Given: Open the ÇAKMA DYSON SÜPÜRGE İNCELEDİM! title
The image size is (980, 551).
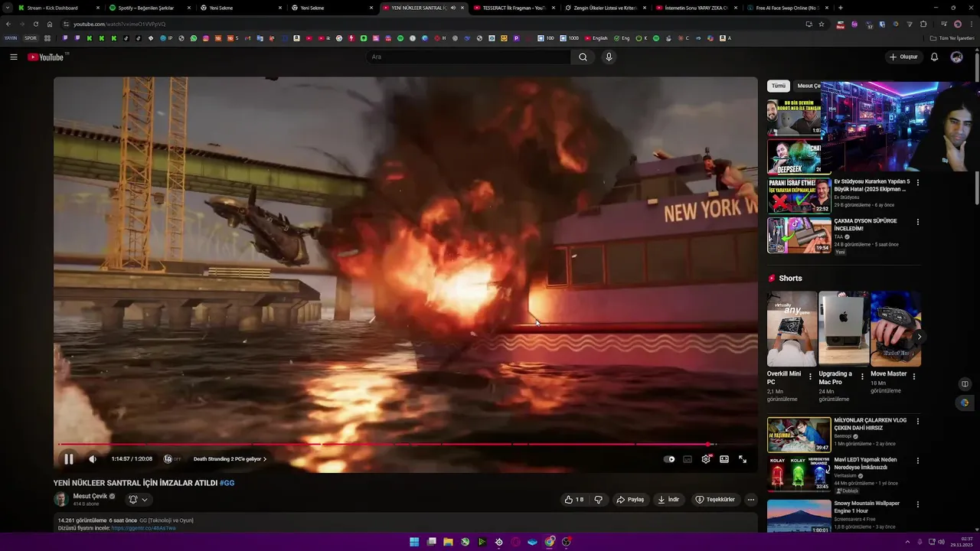Looking at the screenshot, I should pos(865,224).
